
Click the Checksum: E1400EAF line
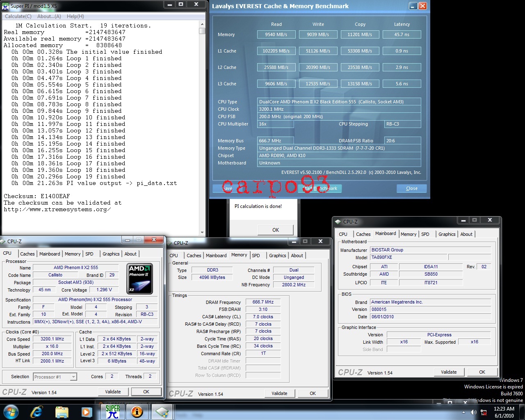[37, 196]
